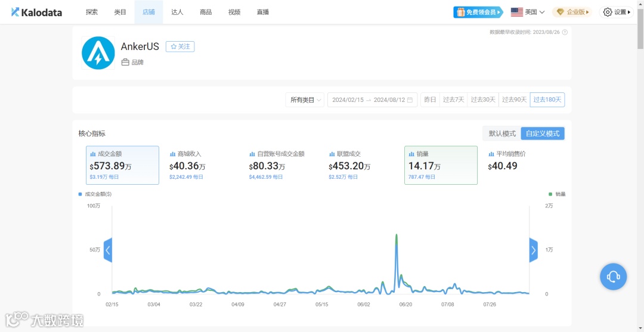Select the 昨日 range

click(x=430, y=100)
